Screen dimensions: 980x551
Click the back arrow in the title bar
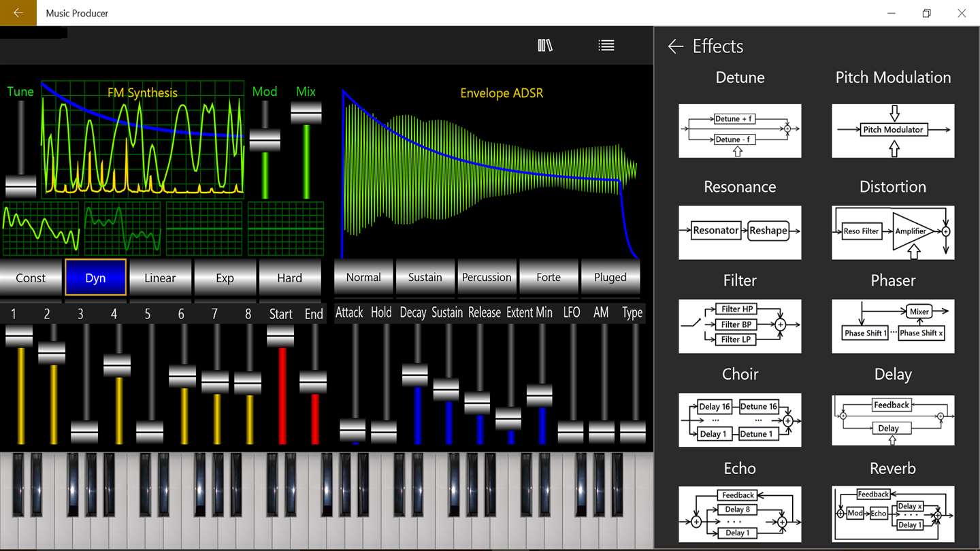coord(18,13)
